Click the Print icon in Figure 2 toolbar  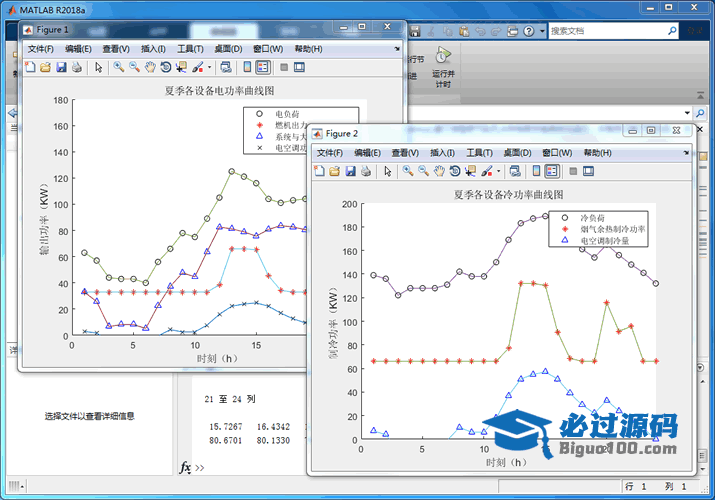366,171
